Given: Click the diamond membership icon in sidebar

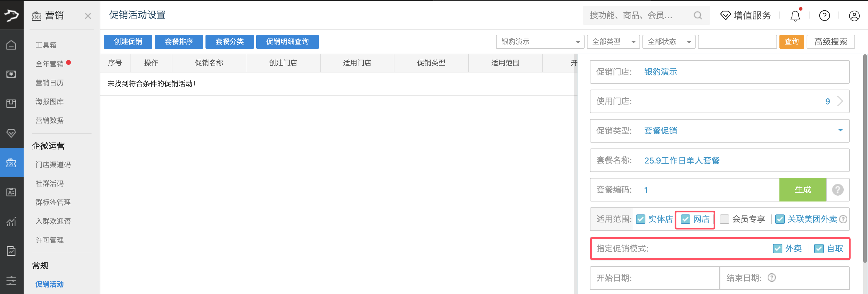Looking at the screenshot, I should (12, 133).
